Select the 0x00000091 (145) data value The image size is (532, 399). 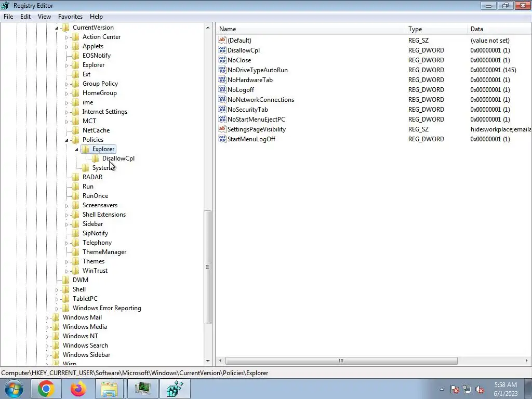pyautogui.click(x=494, y=70)
